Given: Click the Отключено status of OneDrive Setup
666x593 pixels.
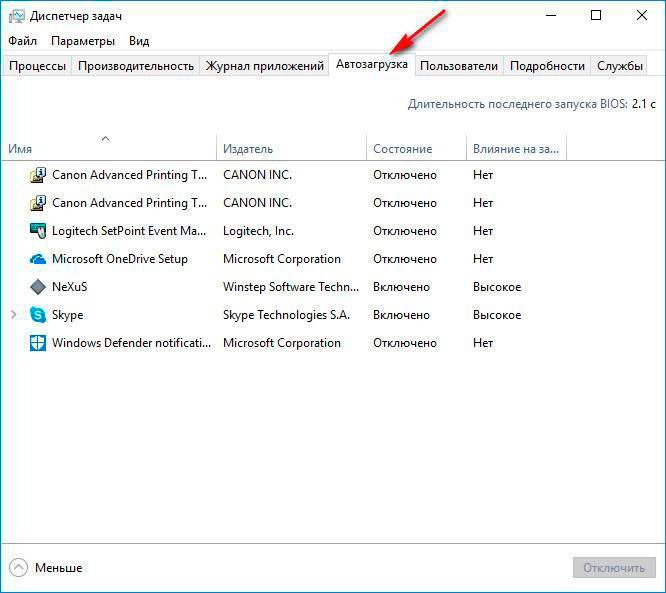Looking at the screenshot, I should point(405,259).
